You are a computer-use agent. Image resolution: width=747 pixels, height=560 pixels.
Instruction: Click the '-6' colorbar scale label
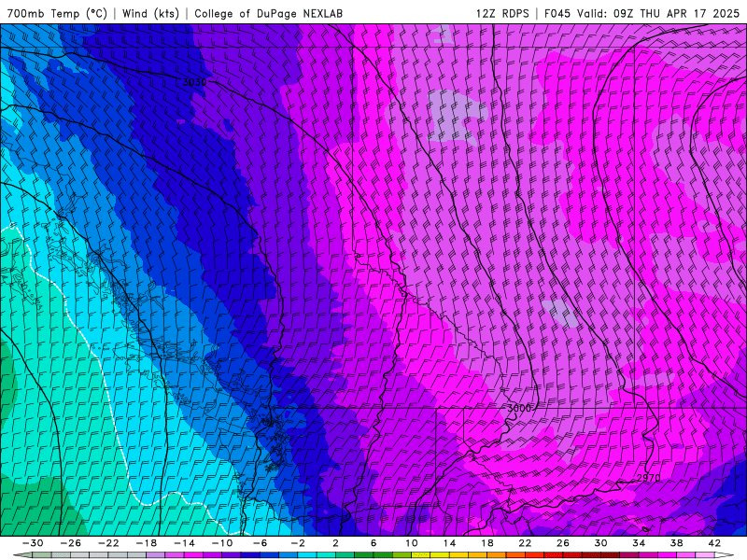[x=260, y=543]
